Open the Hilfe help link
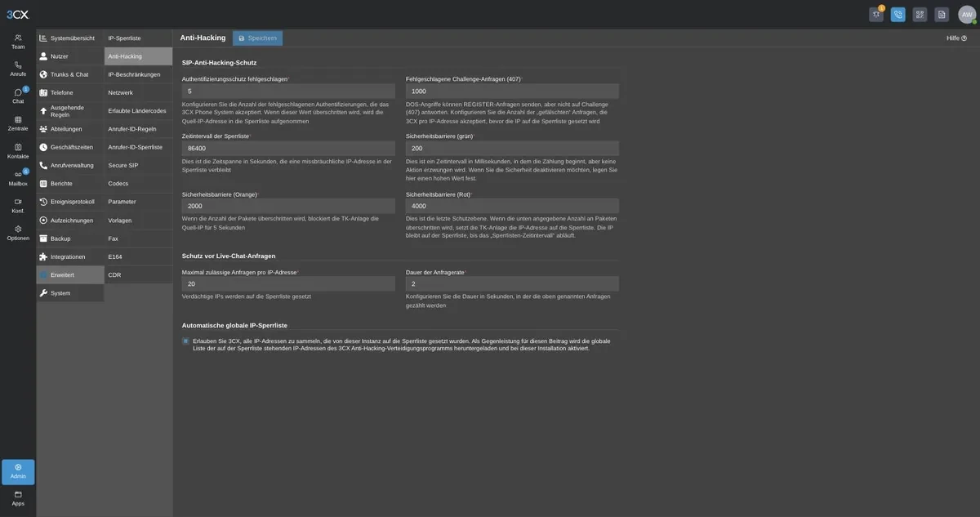 (956, 38)
